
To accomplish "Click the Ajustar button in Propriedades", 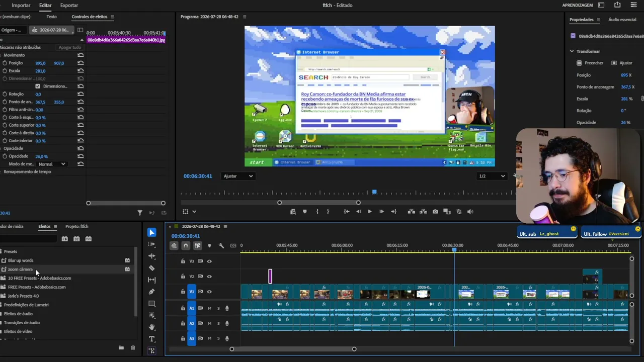I will 622,63.
